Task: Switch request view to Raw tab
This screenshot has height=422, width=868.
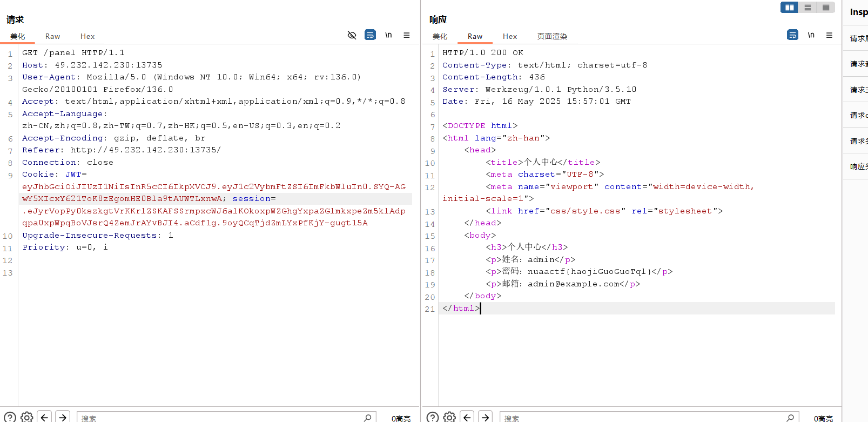Action: pyautogui.click(x=52, y=36)
